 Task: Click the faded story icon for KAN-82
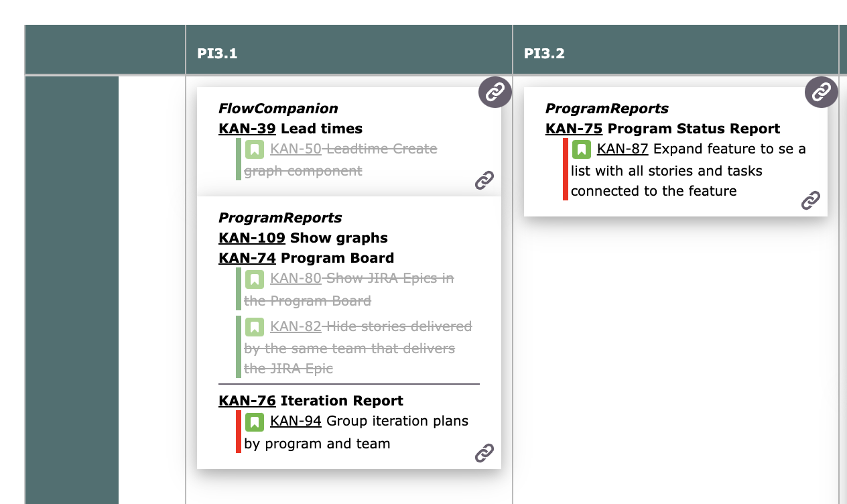pos(255,327)
